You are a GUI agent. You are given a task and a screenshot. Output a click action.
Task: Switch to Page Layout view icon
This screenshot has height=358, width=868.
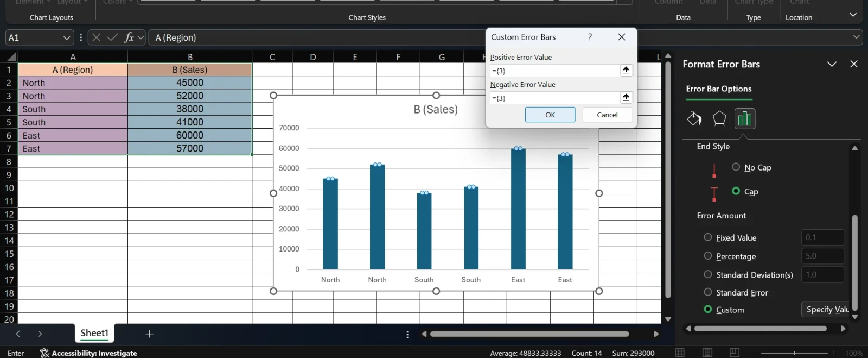(707, 353)
